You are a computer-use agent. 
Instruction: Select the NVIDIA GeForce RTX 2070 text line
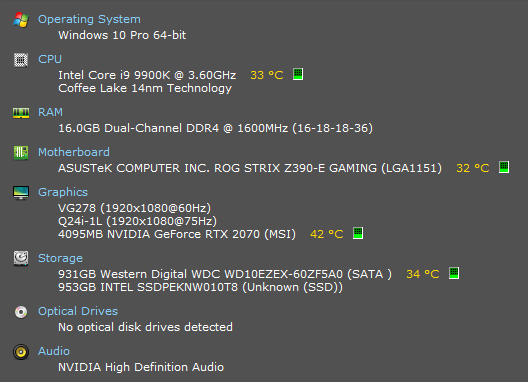coord(177,234)
